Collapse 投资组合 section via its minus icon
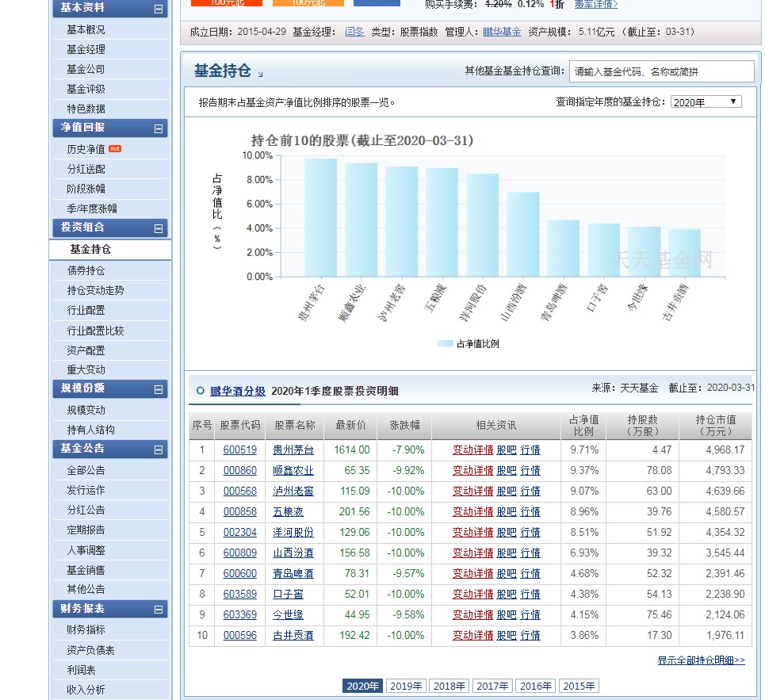 point(159,228)
